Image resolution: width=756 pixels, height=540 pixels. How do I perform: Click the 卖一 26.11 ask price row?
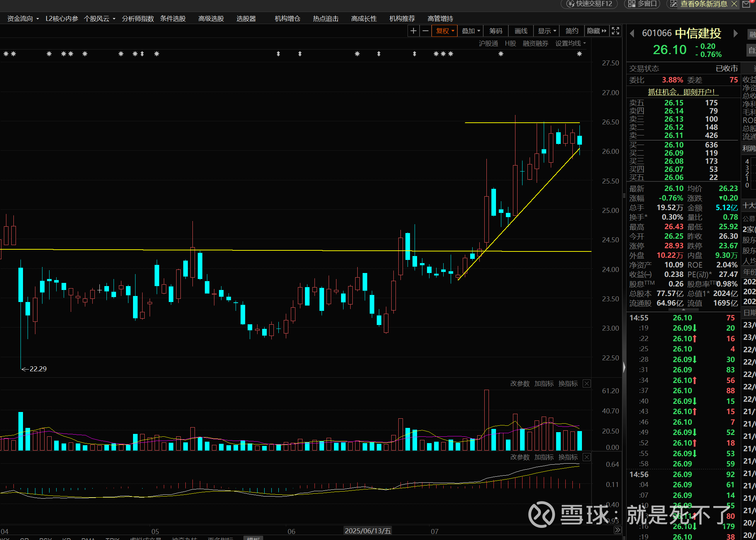tap(683, 135)
